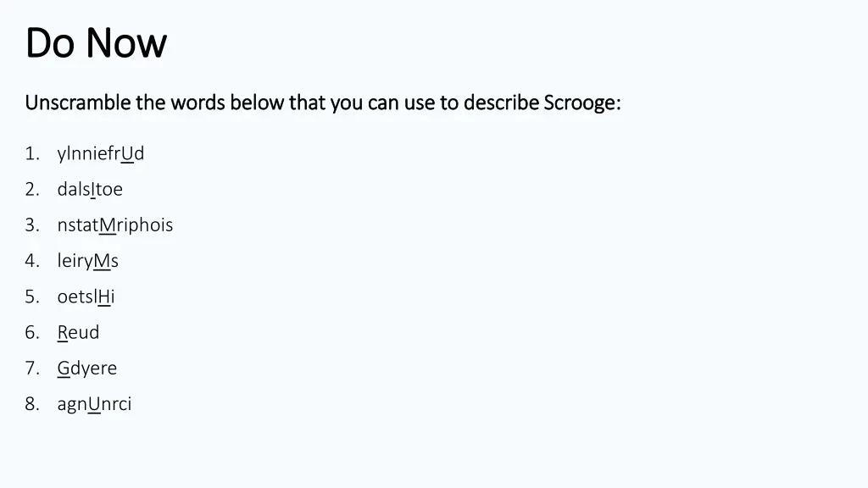Click list number 6
The width and height of the screenshot is (868, 488).
click(32, 332)
